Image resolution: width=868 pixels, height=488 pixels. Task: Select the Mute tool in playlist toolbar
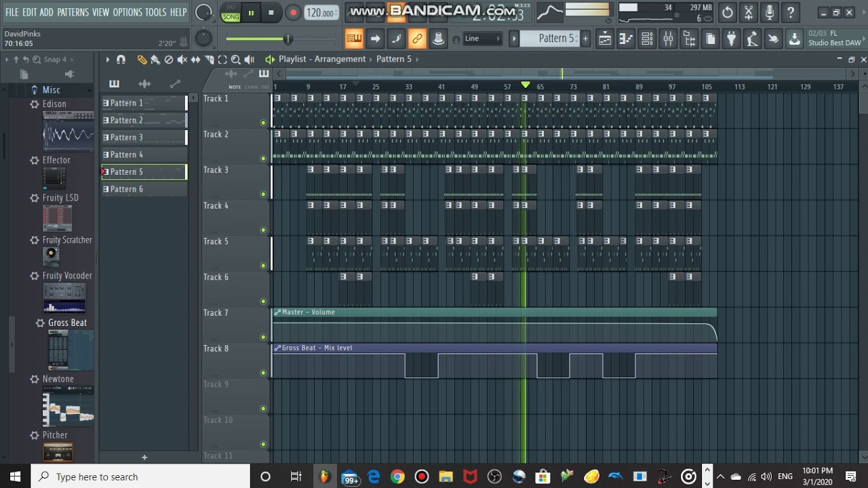point(182,60)
